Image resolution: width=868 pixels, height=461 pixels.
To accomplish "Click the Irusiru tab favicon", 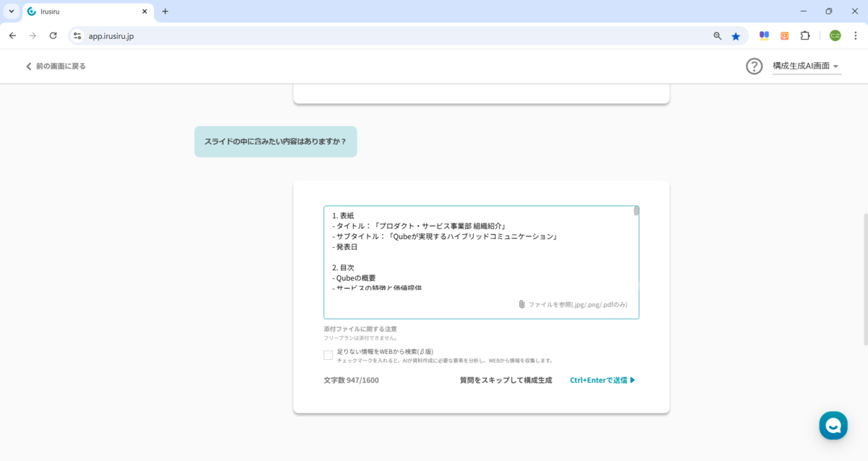I will 31,12.
